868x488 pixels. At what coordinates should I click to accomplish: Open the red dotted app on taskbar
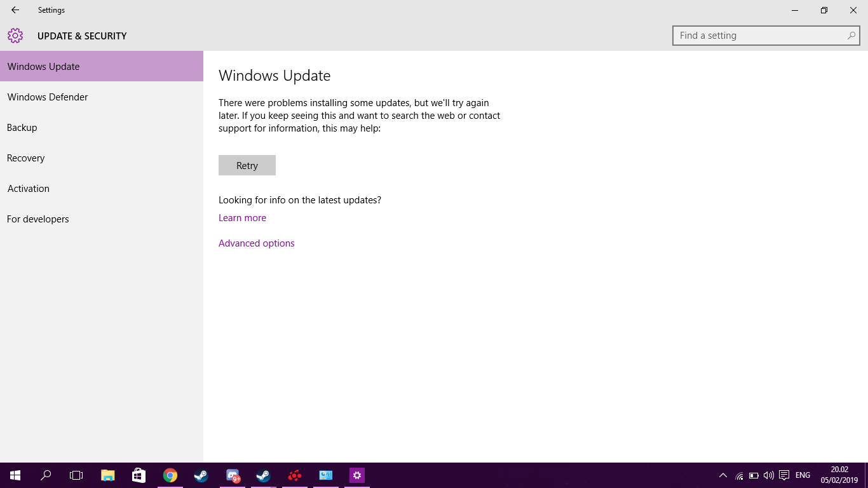click(x=294, y=475)
